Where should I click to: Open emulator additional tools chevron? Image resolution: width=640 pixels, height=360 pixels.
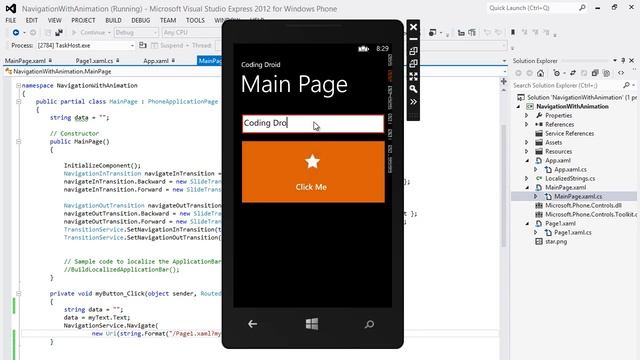(x=413, y=102)
